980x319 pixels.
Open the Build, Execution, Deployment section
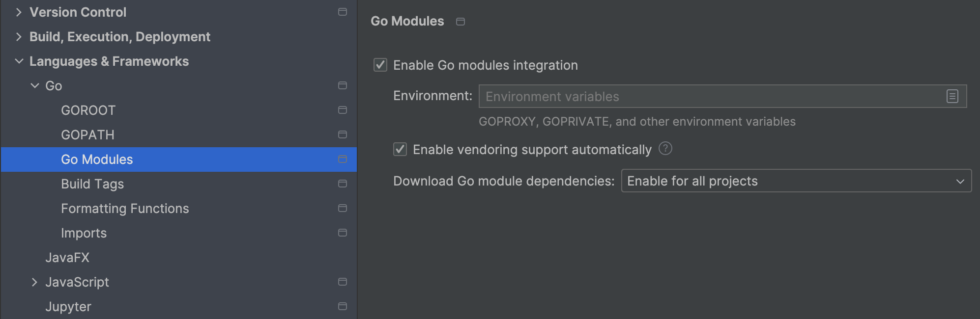[19, 36]
